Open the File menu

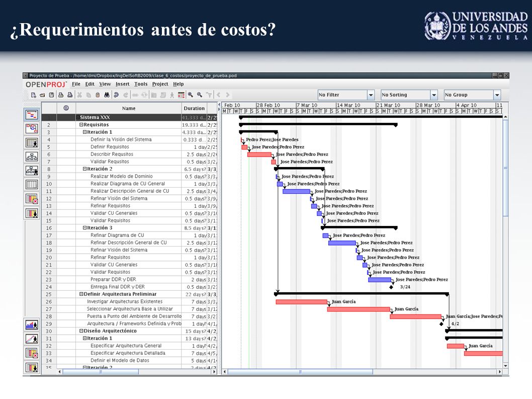(76, 84)
